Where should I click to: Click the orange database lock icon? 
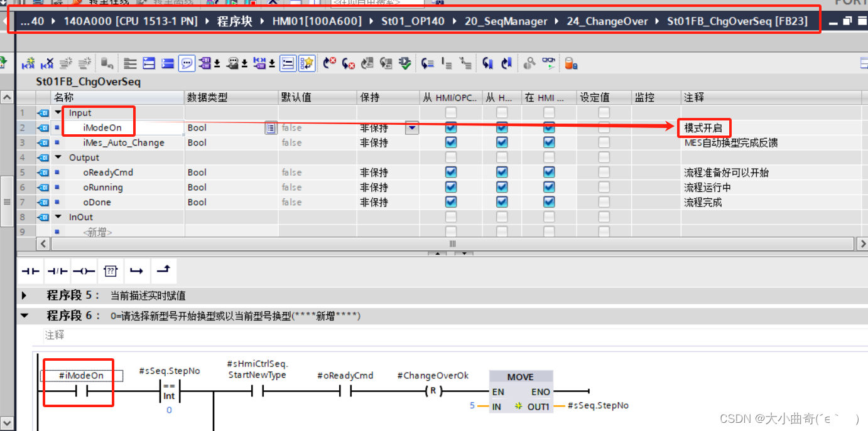pos(571,63)
